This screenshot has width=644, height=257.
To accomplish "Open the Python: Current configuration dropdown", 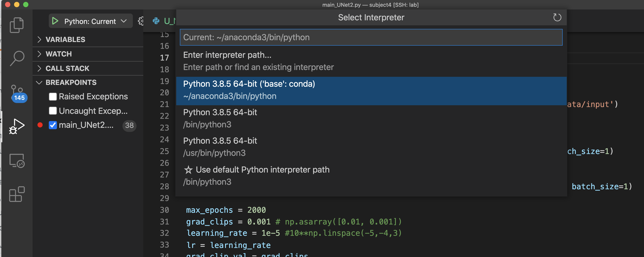I will (x=124, y=21).
